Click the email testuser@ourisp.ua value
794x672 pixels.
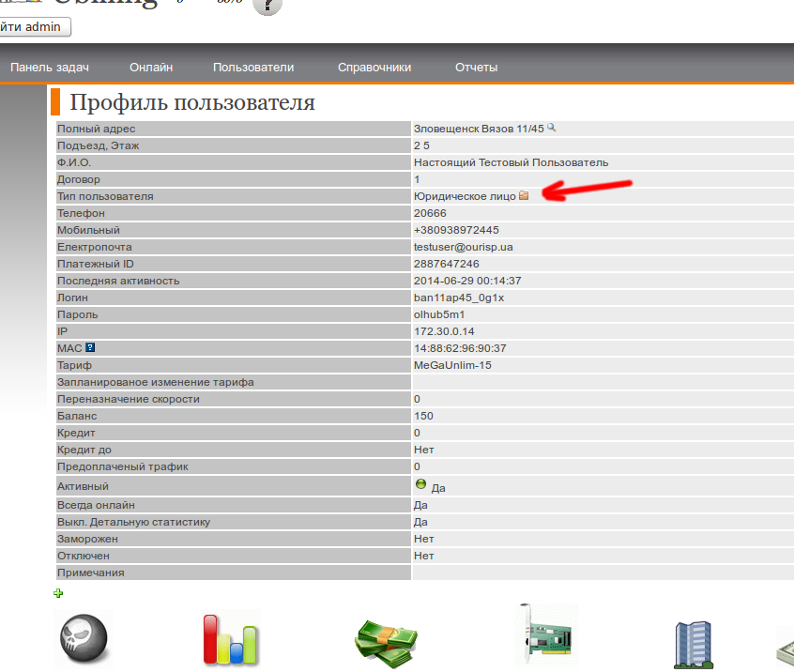pyautogui.click(x=463, y=247)
